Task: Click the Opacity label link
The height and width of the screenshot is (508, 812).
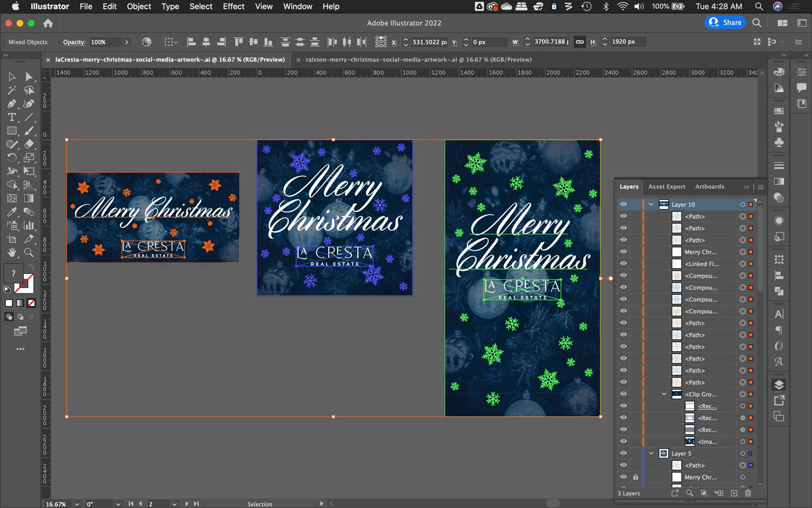Action: click(x=74, y=42)
